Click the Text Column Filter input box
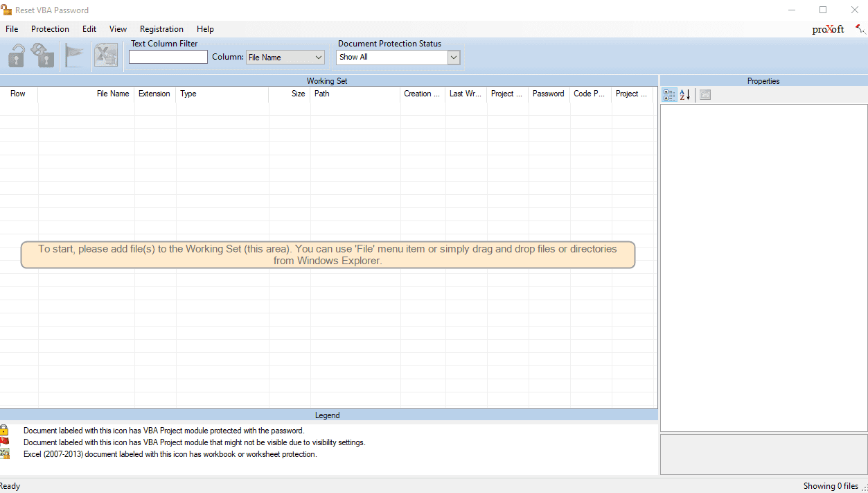This screenshot has width=868, height=493. click(168, 58)
